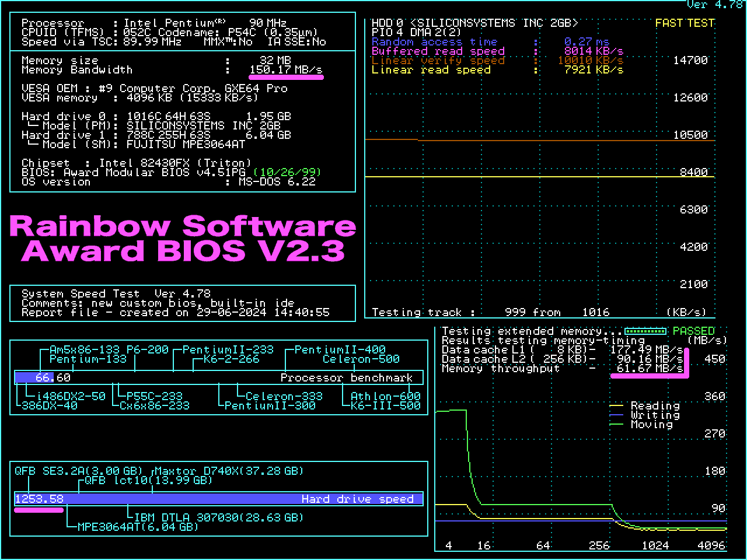
Task: Select the Celeron-333 reference label
Action: coord(284,396)
